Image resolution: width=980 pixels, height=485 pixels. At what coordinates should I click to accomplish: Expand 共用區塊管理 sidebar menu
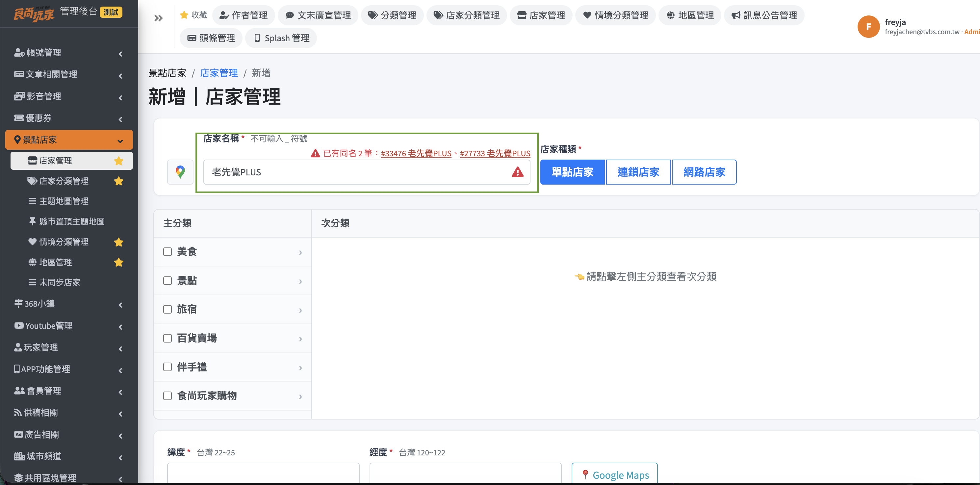click(x=69, y=478)
